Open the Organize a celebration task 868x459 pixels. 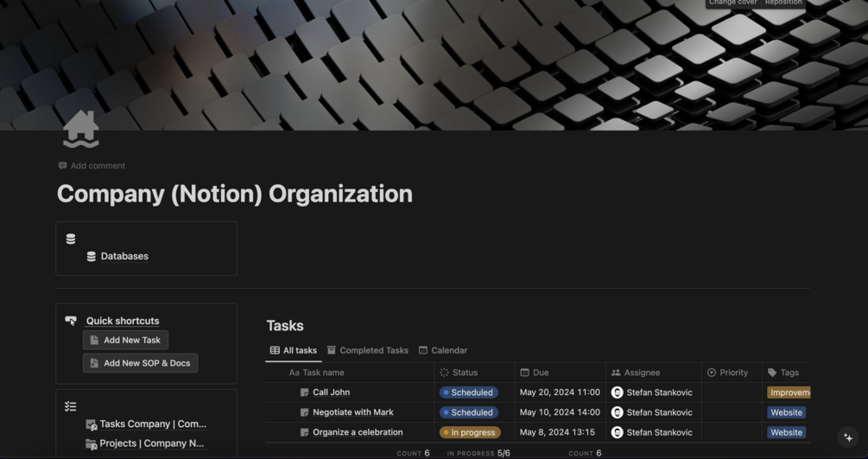click(x=358, y=432)
